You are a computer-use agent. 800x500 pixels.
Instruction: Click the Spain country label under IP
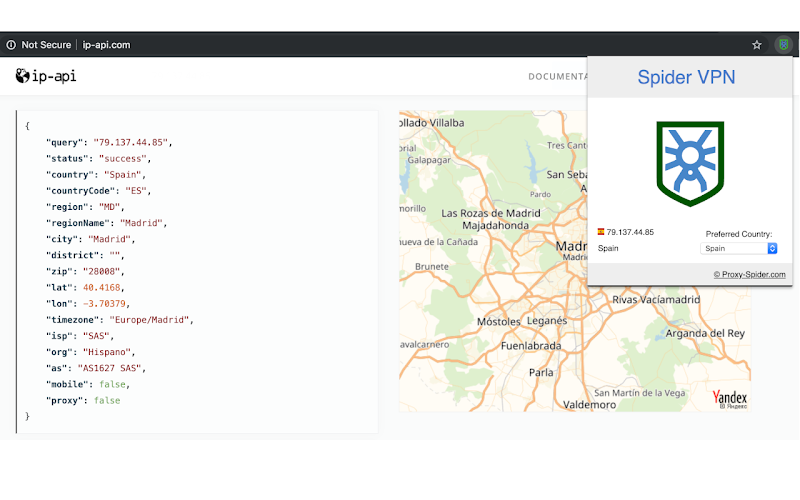[608, 248]
